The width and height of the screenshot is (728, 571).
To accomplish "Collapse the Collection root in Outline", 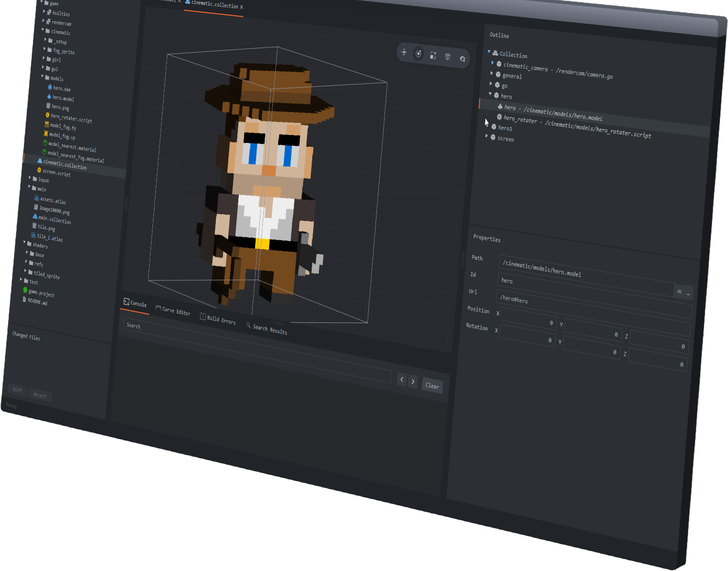I will pyautogui.click(x=489, y=52).
